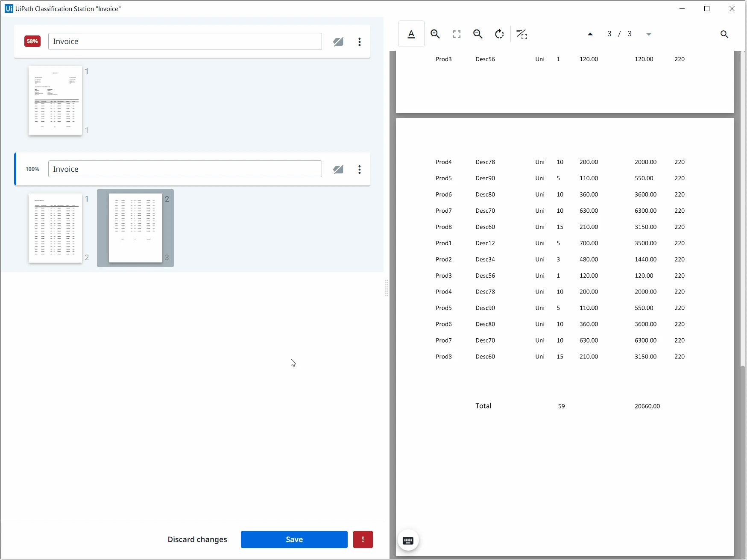Screen dimensions: 747x560
Task: Select page 2 thumbnail under 100% Invoice
Action: [55, 228]
